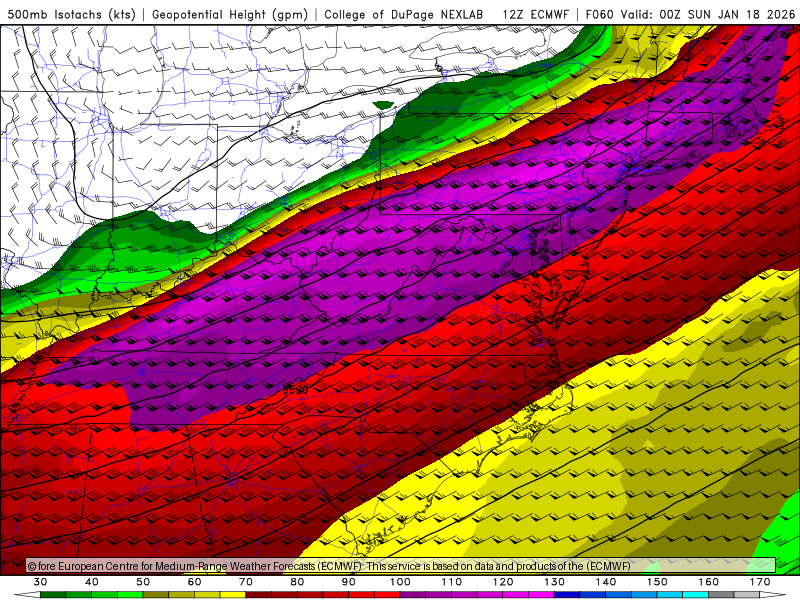Screen dimensions: 800x600
Task: Click the 'Valid: 00Z SUN JAN 18 2026' text
Action: pyautogui.click(x=708, y=14)
